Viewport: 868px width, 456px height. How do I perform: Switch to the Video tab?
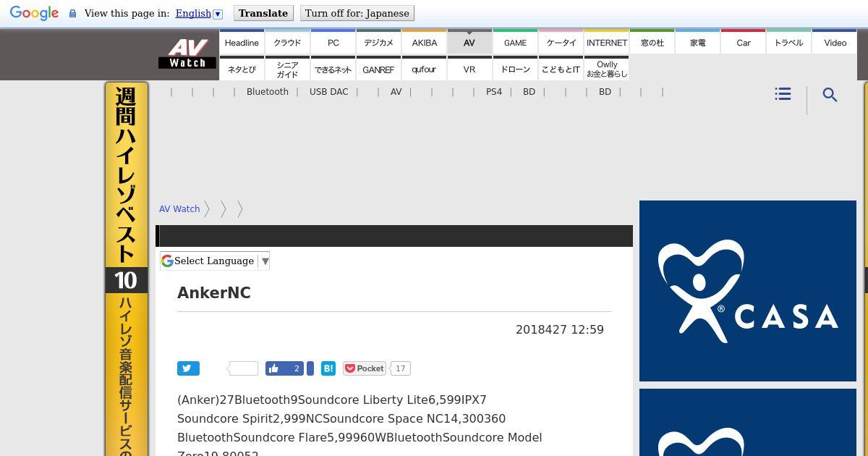pos(835,42)
